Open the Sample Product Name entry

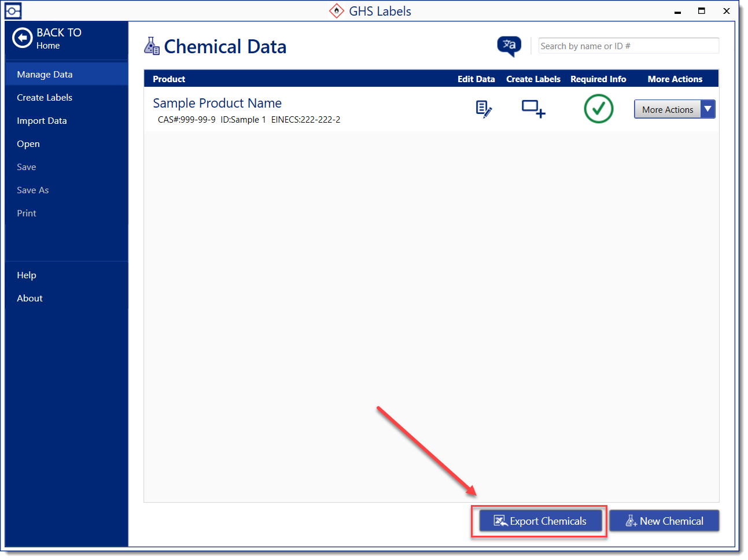(x=217, y=104)
